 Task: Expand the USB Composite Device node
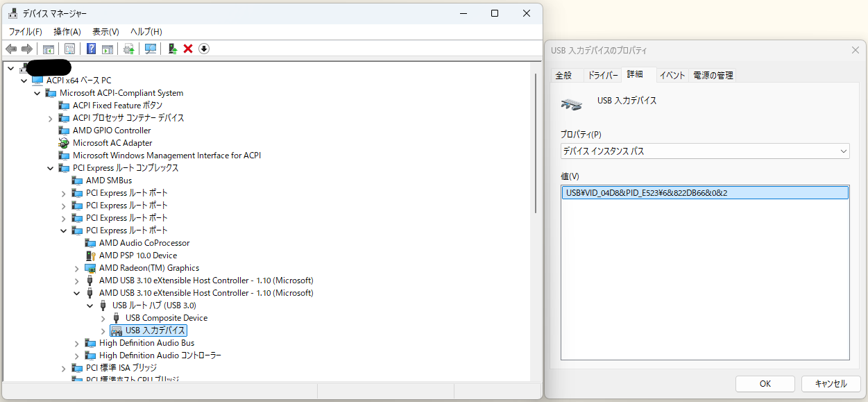103,318
